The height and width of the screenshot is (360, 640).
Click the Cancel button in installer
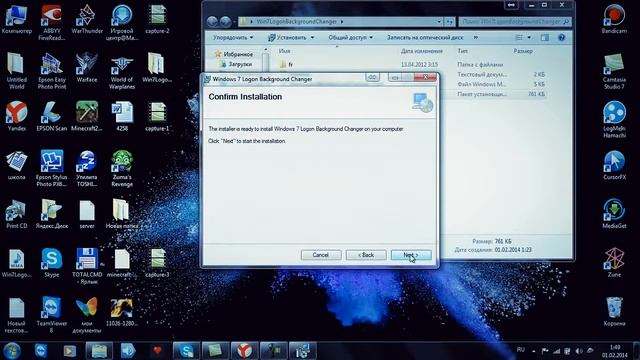click(x=321, y=255)
